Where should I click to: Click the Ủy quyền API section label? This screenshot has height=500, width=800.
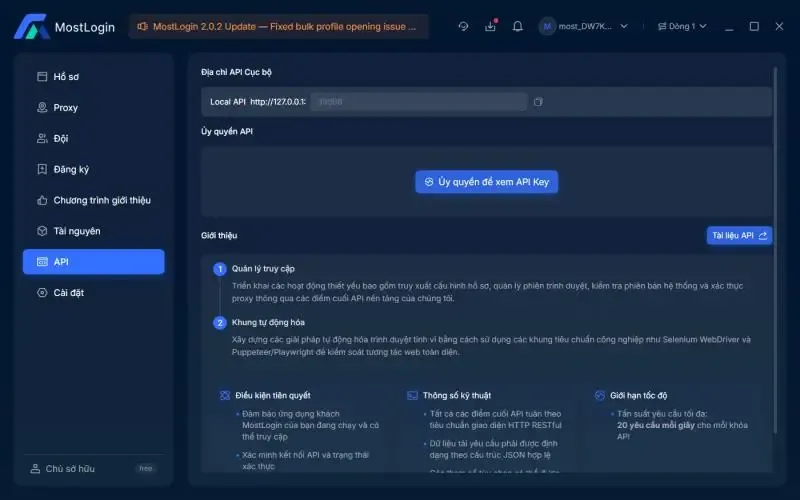click(x=227, y=132)
